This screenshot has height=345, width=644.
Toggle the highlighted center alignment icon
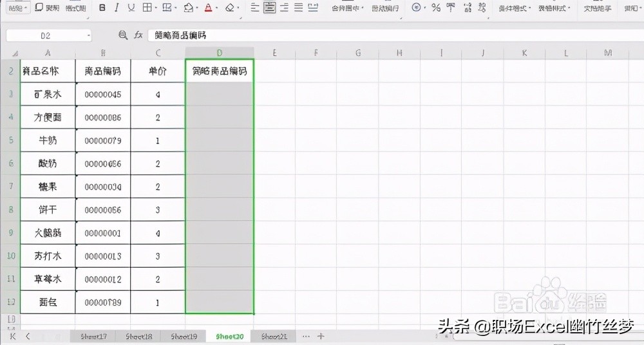(269, 7)
